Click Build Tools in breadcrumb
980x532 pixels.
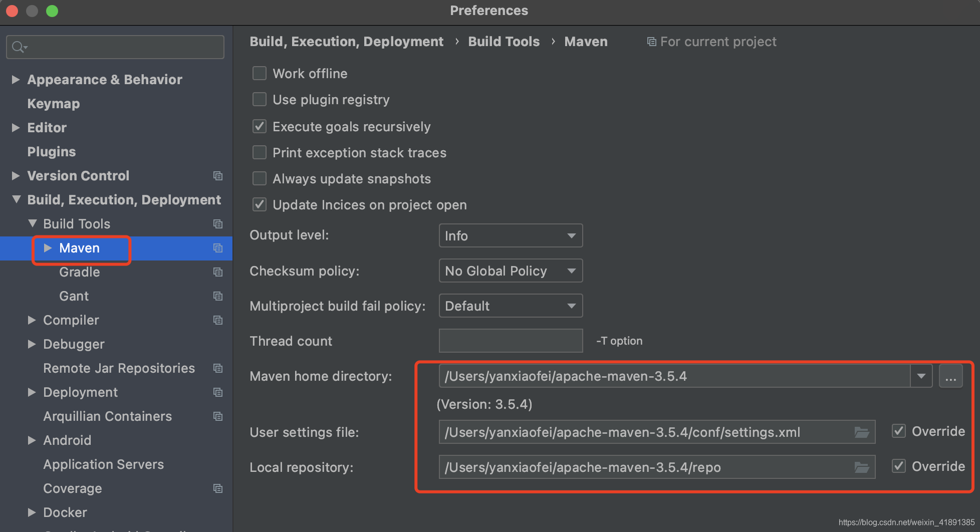pos(504,42)
